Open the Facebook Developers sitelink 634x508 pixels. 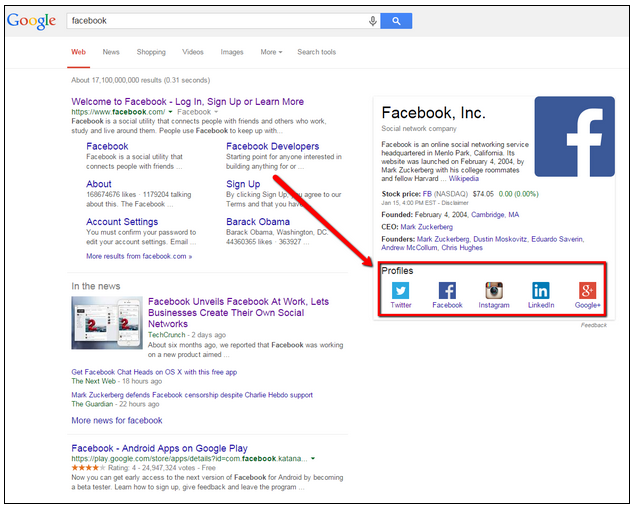[x=273, y=146]
